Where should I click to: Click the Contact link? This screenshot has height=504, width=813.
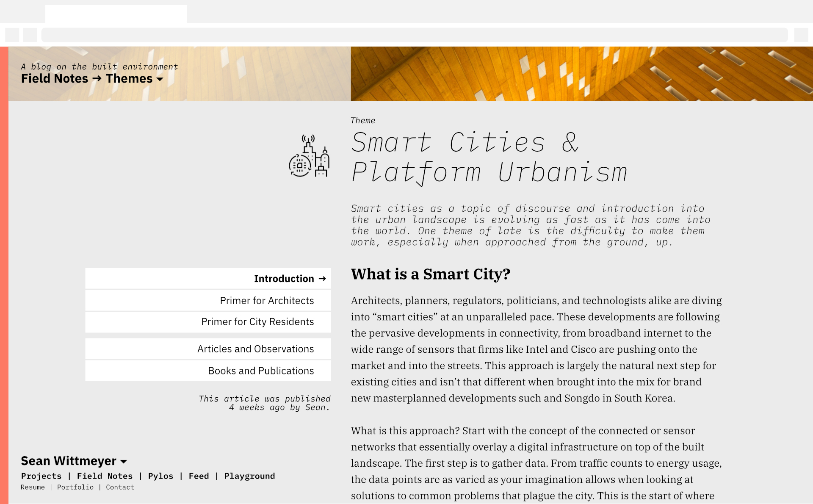[x=120, y=487]
